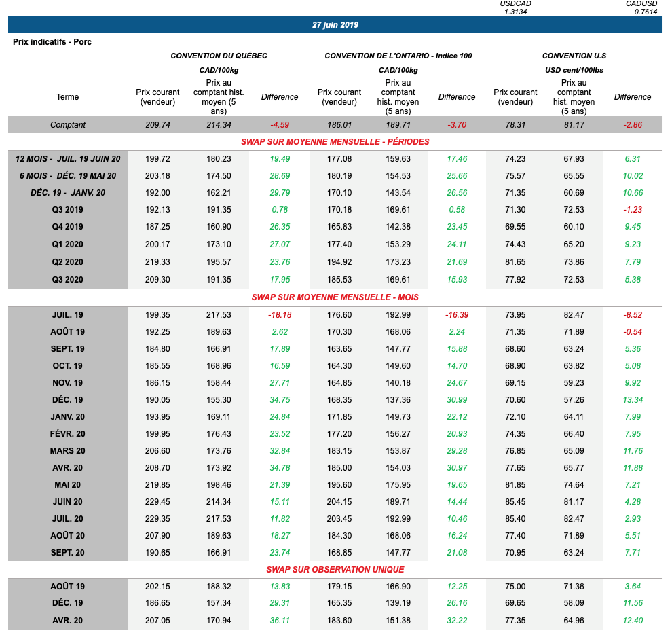Select the green 36.11 difference value

coord(279,621)
